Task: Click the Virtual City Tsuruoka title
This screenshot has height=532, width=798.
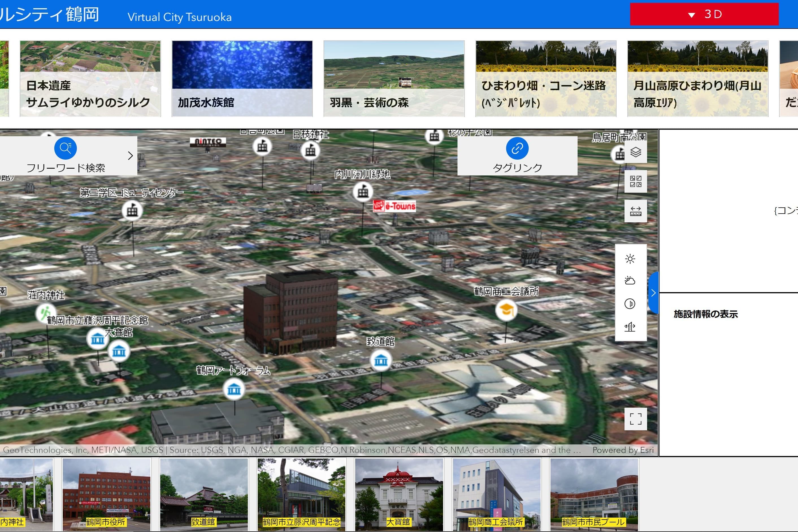Action: click(x=179, y=17)
